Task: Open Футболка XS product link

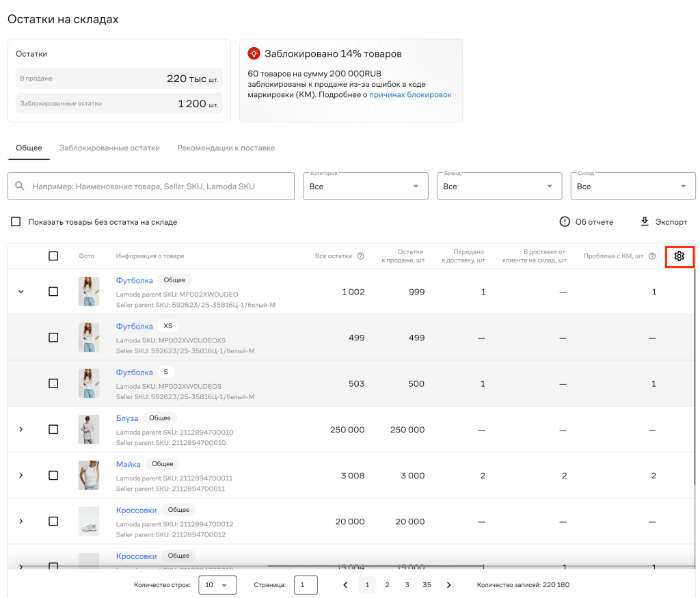Action: click(x=135, y=326)
